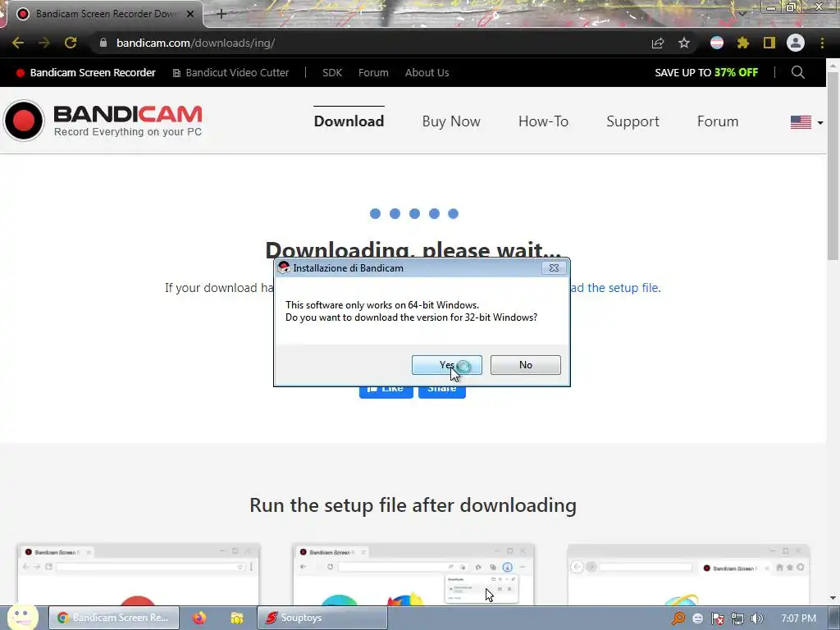Click the page vertical scrollbar
This screenshot has width=840, height=630.
833,166
